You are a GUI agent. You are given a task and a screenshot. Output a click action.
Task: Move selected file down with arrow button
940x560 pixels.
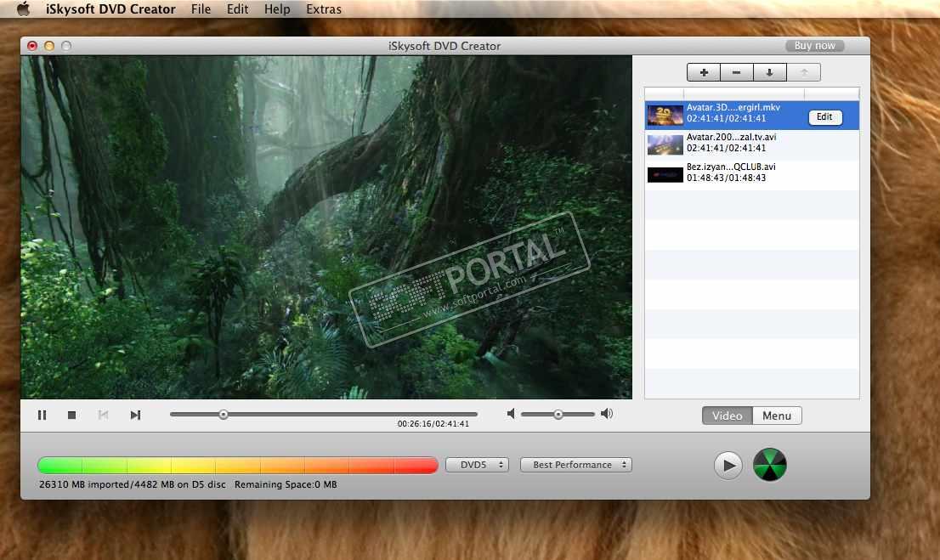click(770, 72)
